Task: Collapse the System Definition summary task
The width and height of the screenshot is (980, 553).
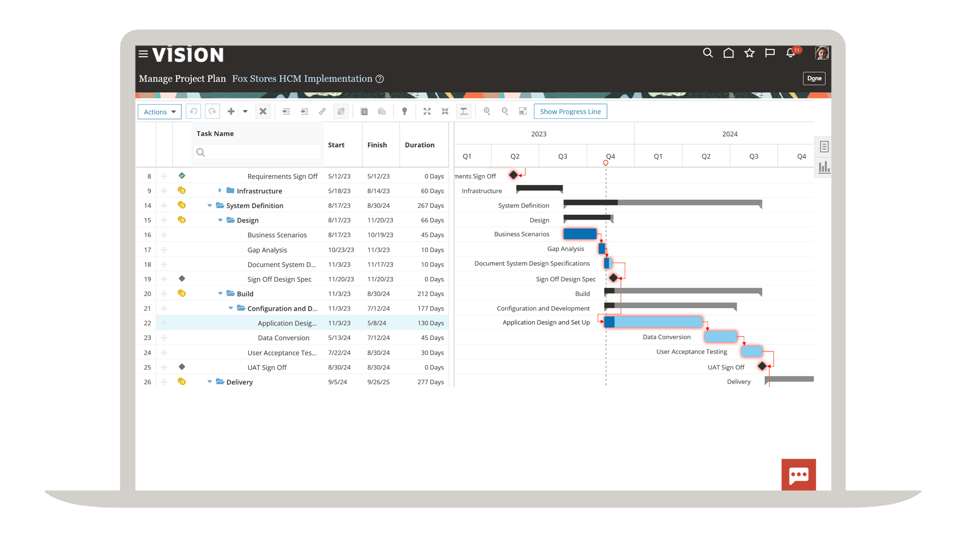Action: (x=210, y=205)
